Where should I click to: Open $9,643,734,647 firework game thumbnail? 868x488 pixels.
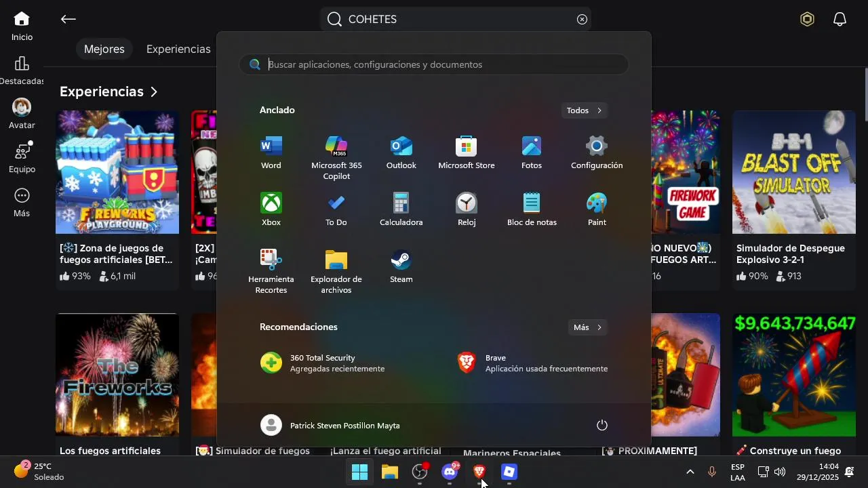click(x=794, y=375)
